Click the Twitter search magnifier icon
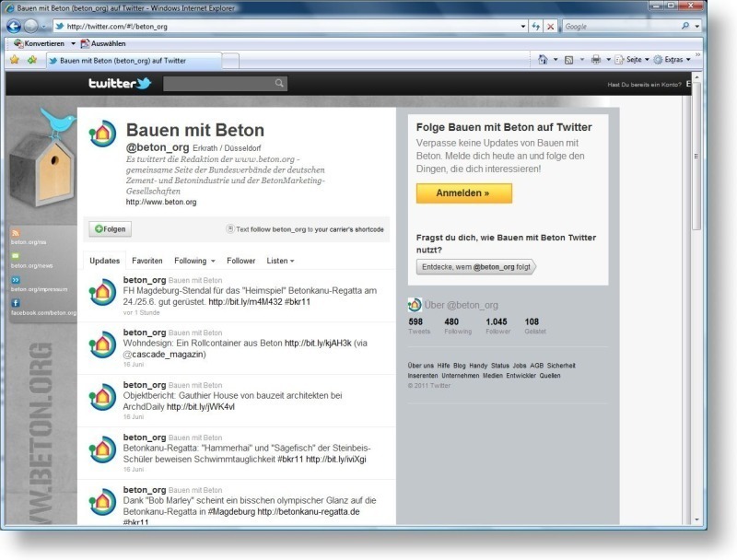 point(279,83)
